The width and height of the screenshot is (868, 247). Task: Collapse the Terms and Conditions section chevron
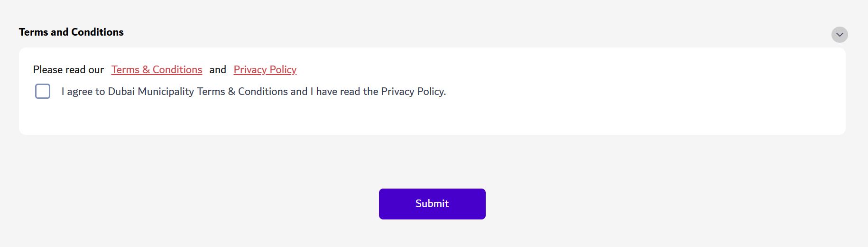tap(840, 35)
